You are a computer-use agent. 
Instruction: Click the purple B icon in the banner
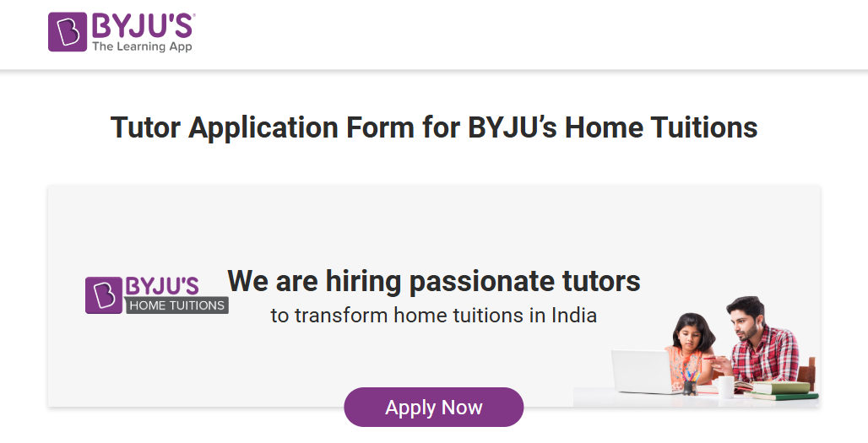[104, 294]
